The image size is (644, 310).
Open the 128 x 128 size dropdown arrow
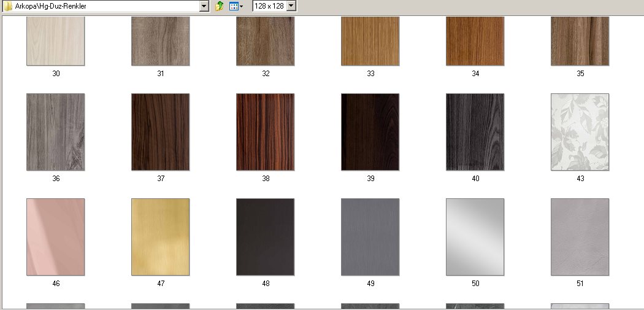coord(291,6)
